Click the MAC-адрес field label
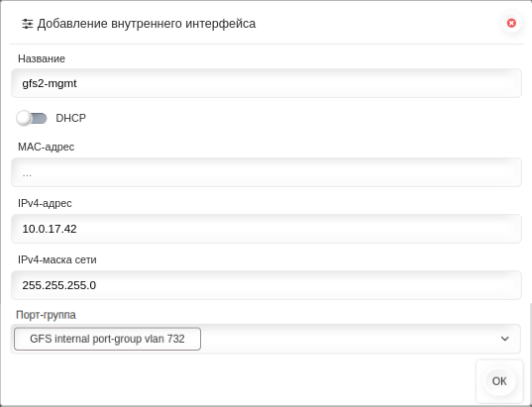Viewport: 532px width, 407px height. (47, 147)
